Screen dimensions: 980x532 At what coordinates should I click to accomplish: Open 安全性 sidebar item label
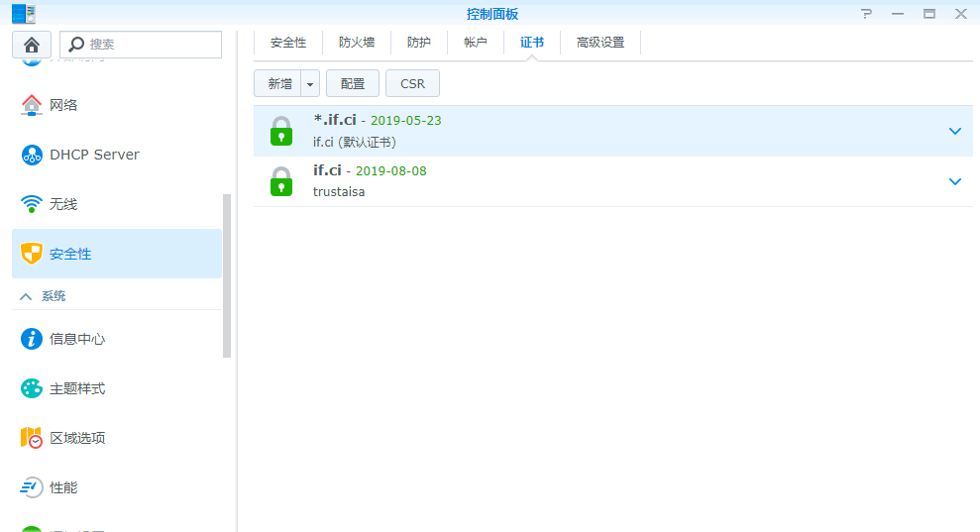(70, 254)
